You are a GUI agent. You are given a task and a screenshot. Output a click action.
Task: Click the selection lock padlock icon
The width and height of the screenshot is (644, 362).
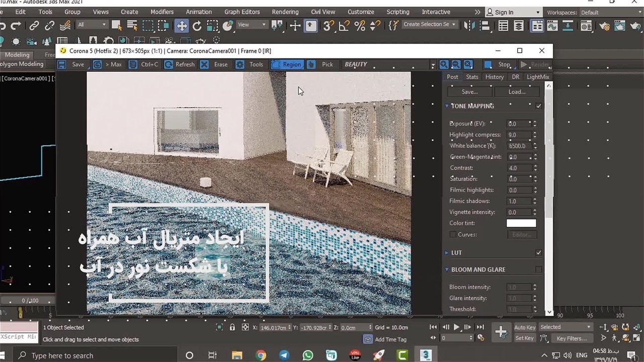click(232, 327)
